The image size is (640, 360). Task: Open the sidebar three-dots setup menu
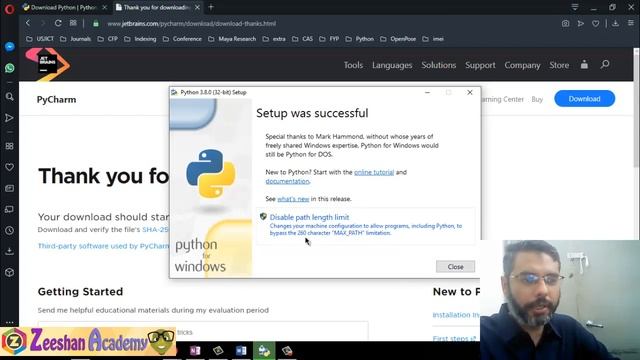coord(9,322)
